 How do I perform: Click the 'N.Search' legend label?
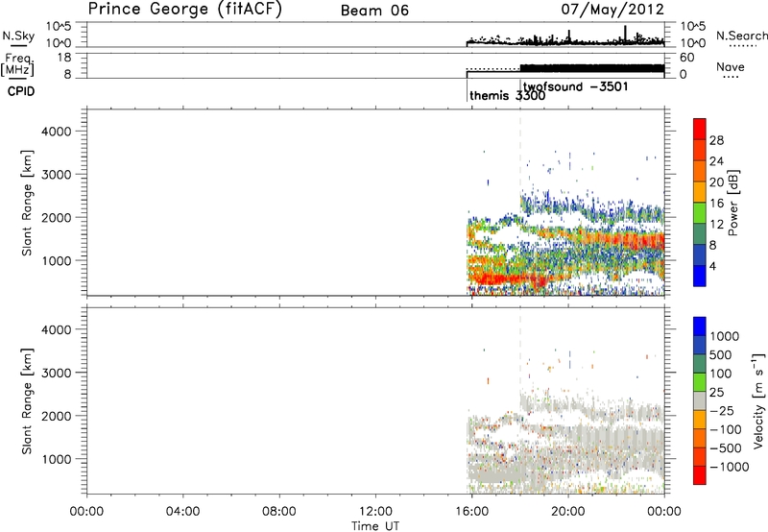point(741,36)
